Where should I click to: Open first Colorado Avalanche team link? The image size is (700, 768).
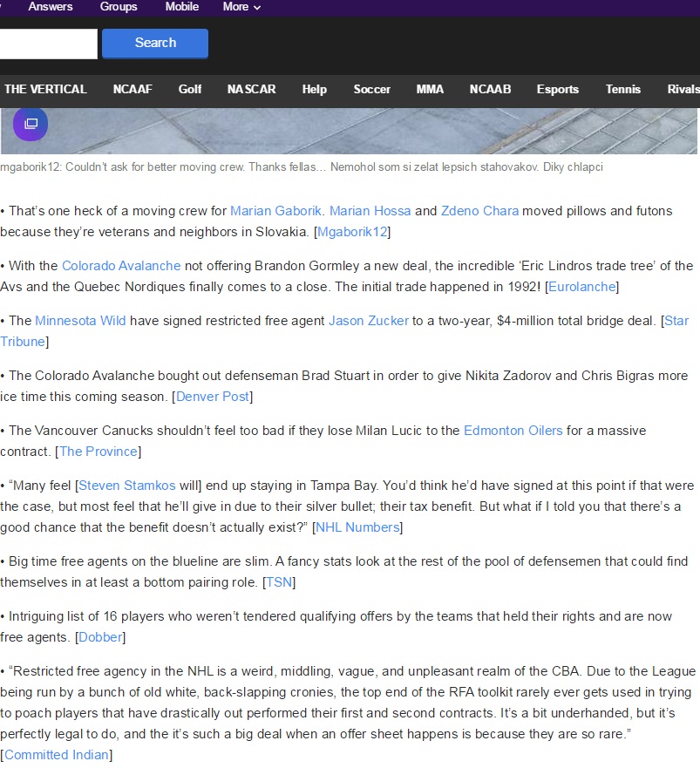pos(121,266)
